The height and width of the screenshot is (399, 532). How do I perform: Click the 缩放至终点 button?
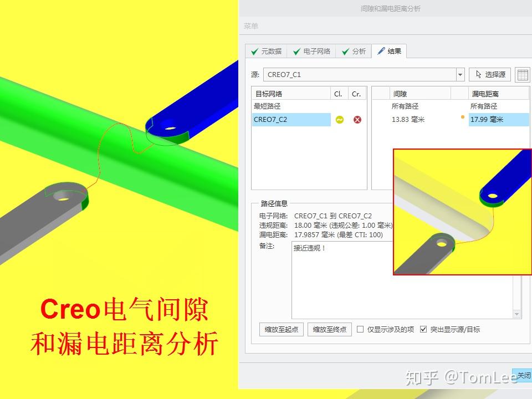pyautogui.click(x=331, y=329)
